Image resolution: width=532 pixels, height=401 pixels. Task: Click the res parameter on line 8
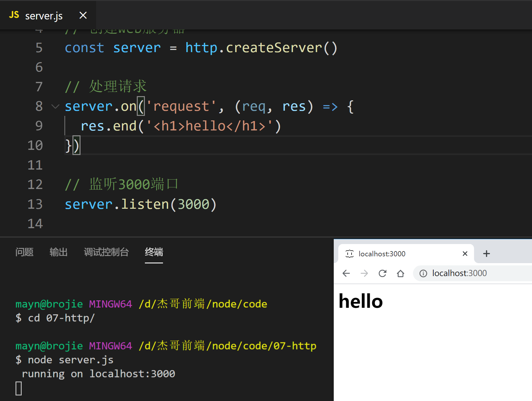(294, 106)
